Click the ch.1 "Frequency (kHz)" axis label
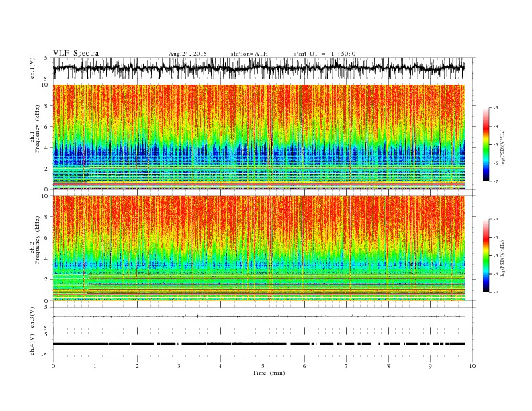Image resolution: width=532 pixels, height=411 pixels. (37, 128)
